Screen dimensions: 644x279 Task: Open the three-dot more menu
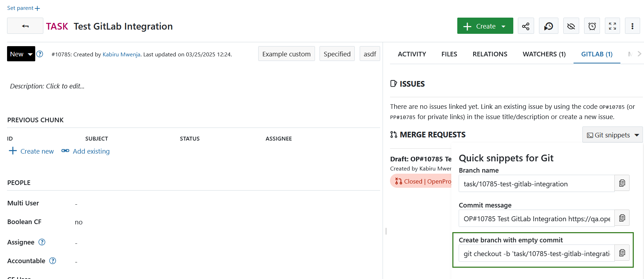pos(632,26)
